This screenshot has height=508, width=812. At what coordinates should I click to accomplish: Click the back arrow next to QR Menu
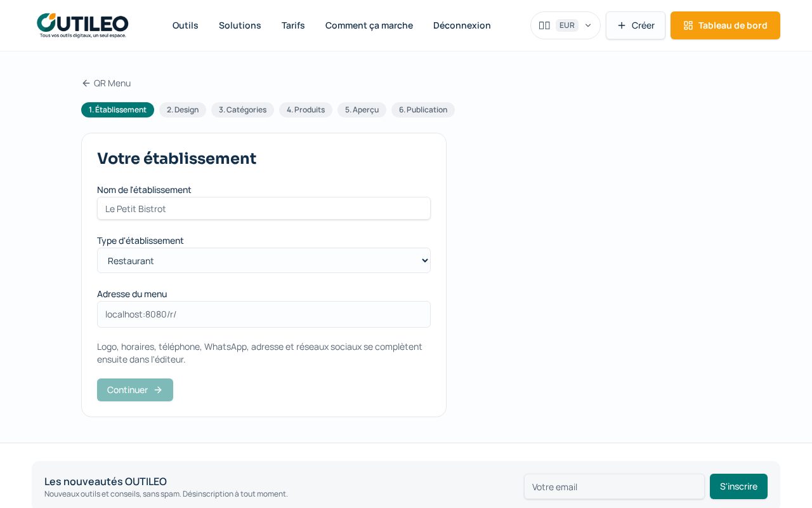(86, 83)
